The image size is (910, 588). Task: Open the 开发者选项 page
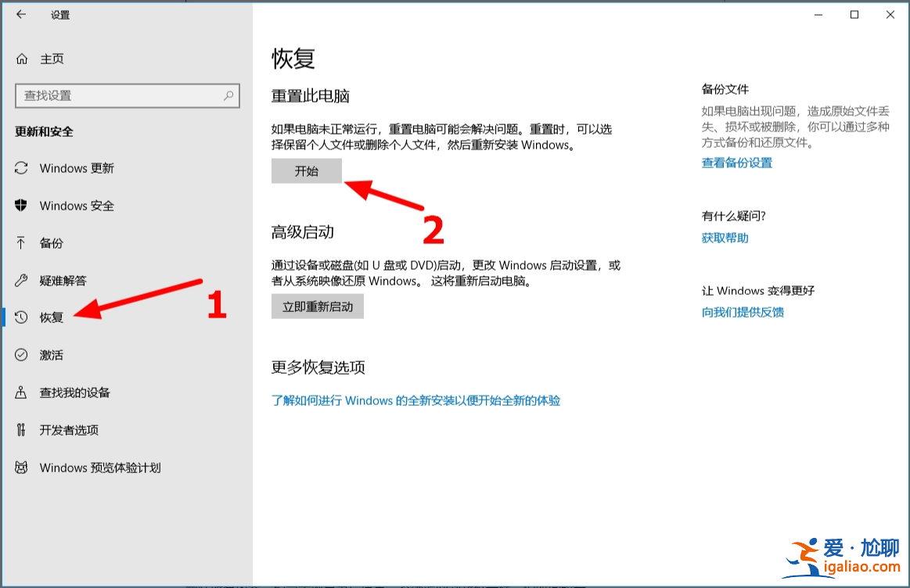coord(68,429)
